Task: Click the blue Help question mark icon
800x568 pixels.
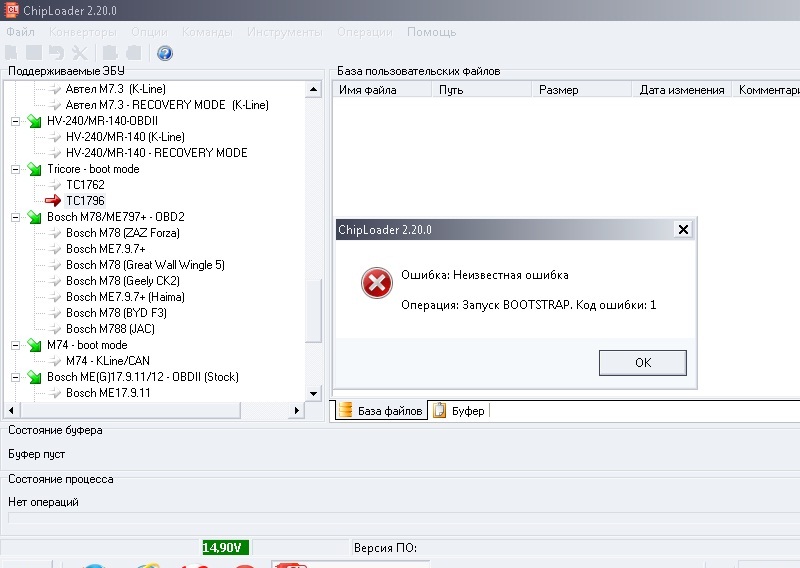Action: pyautogui.click(x=165, y=53)
